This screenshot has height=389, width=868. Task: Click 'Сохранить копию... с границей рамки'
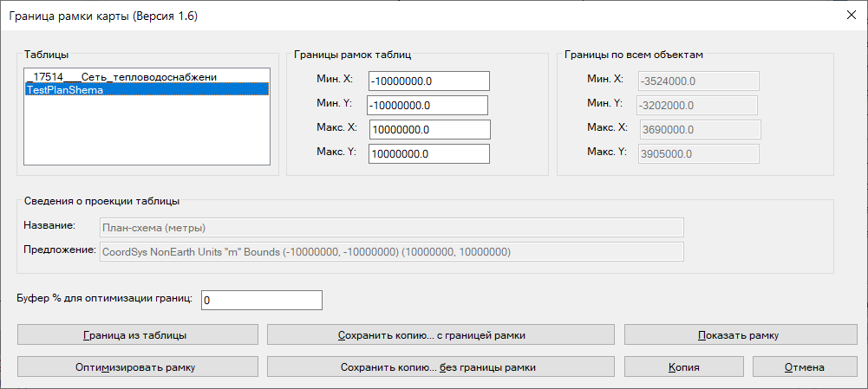click(440, 334)
